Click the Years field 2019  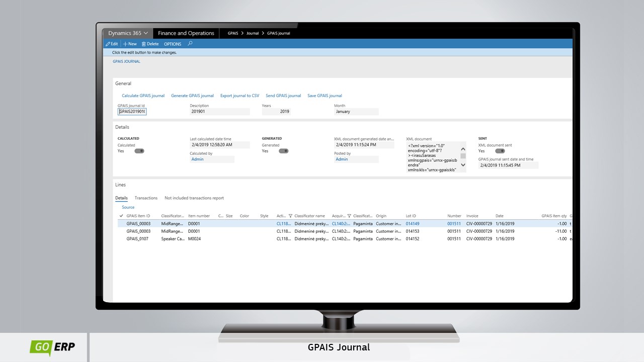click(x=276, y=112)
